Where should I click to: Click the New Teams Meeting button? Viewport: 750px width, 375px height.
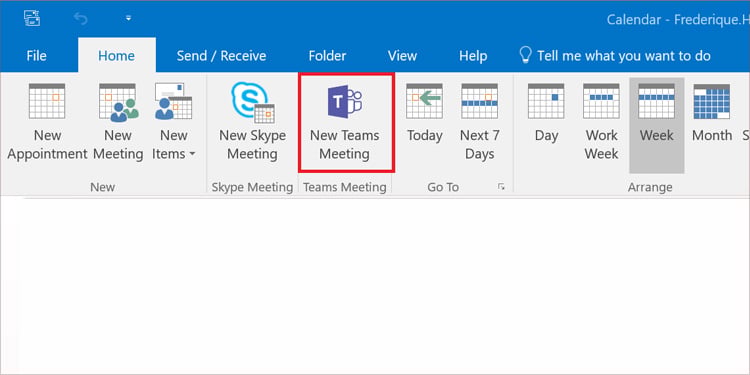click(x=345, y=122)
